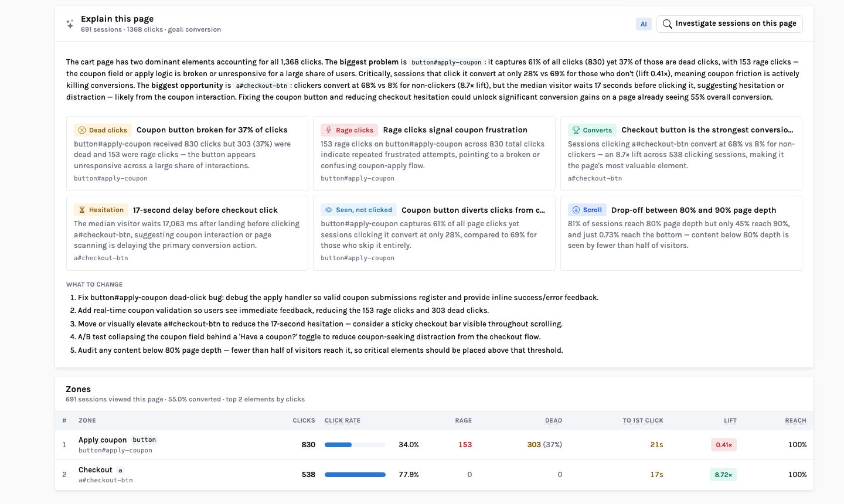Click the Converts trophy icon
Viewport: 844px width, 504px height.
576,130
